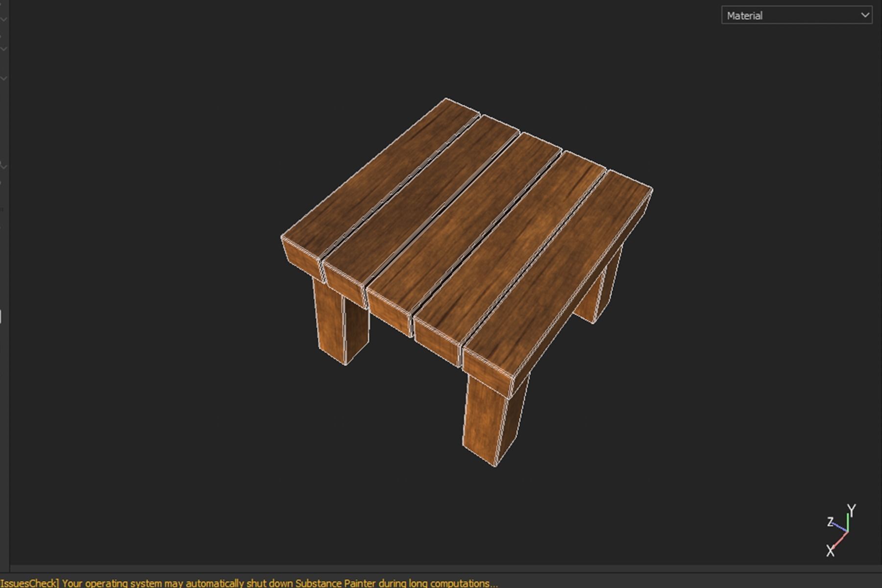
Task: Click the XYZ axis orientation gizmo
Action: (841, 531)
